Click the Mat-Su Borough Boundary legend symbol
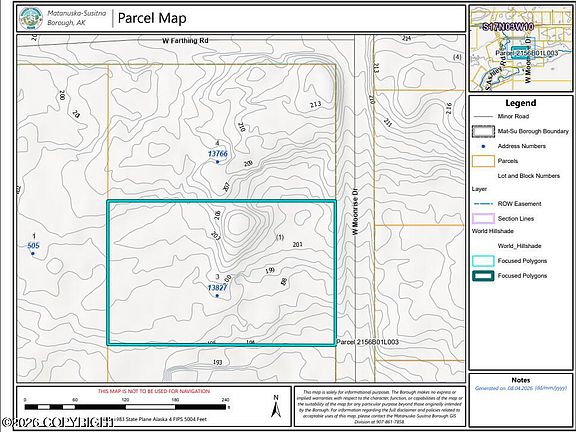The width and height of the screenshot is (576, 432). click(x=483, y=131)
